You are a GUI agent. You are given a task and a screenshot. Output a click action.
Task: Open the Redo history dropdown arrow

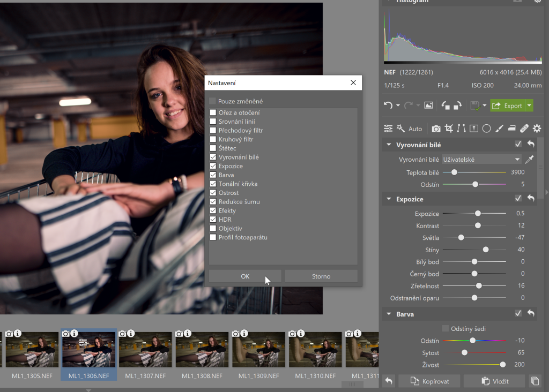coord(418,105)
